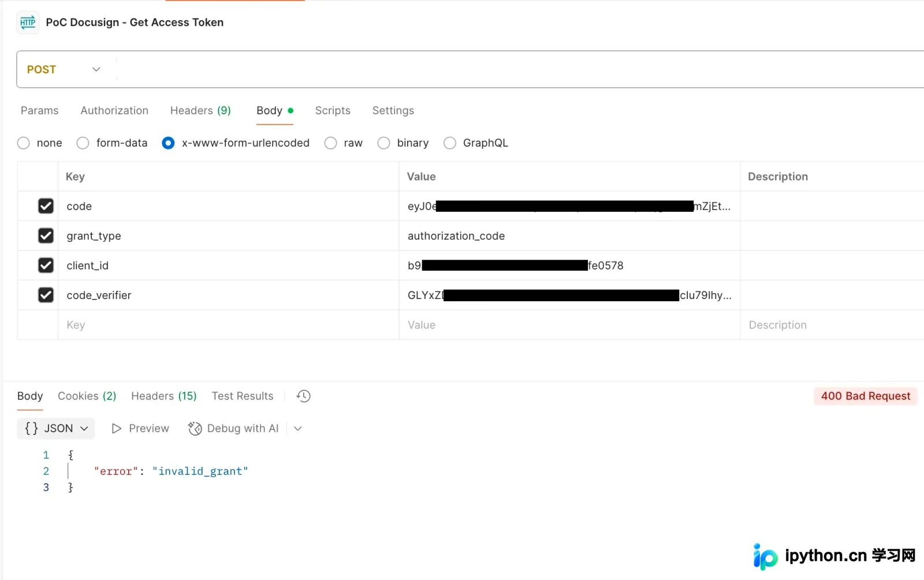Screen dimensions: 924x580
Task: Uncheck the client_id parameter checkbox
Action: [x=46, y=265]
